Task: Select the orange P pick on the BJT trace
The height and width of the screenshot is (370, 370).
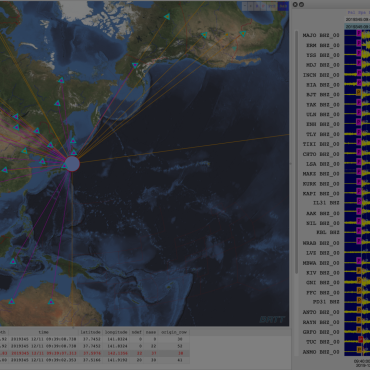Action: pos(359,92)
